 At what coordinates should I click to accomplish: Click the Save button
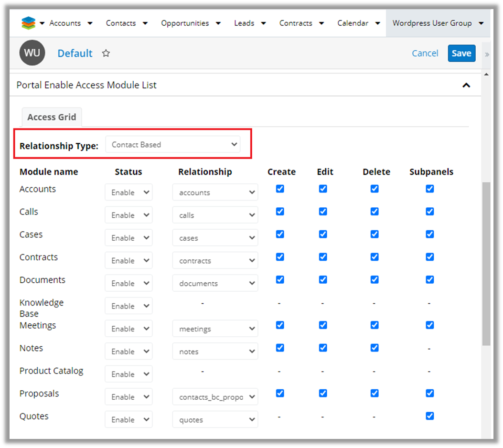461,53
